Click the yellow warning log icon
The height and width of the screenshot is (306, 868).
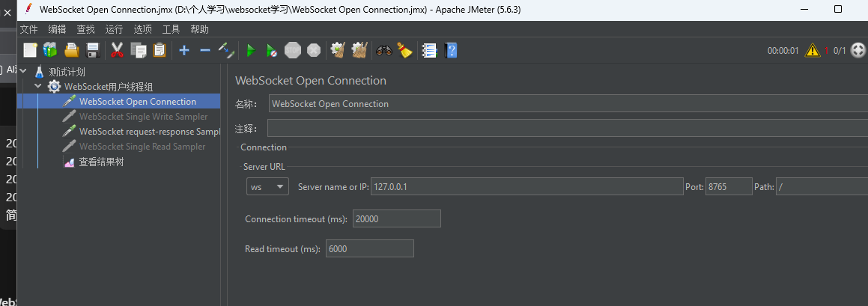812,50
